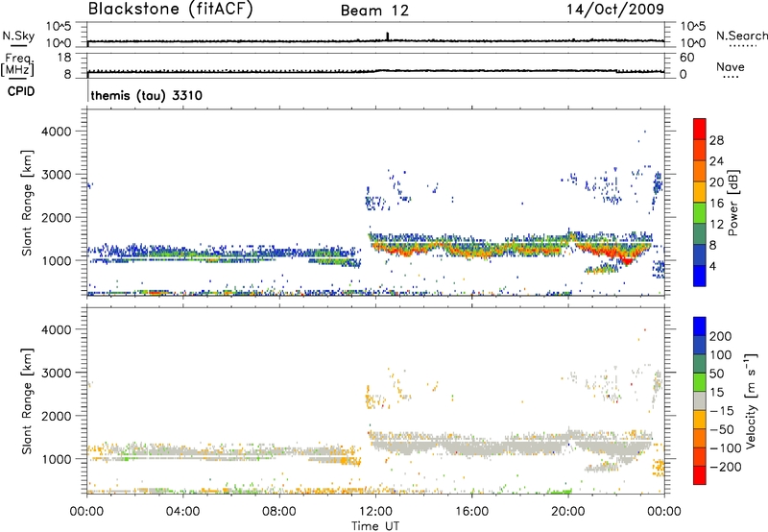Click the blue top velocity swatch
This screenshot has height=532, width=768.
click(x=700, y=326)
